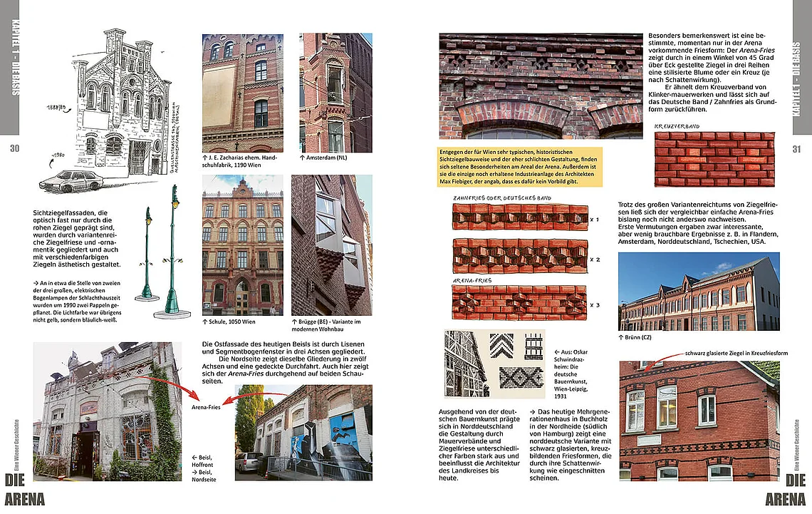This screenshot has width=812, height=514.
Task: Click page number 31
Action: coord(796,149)
